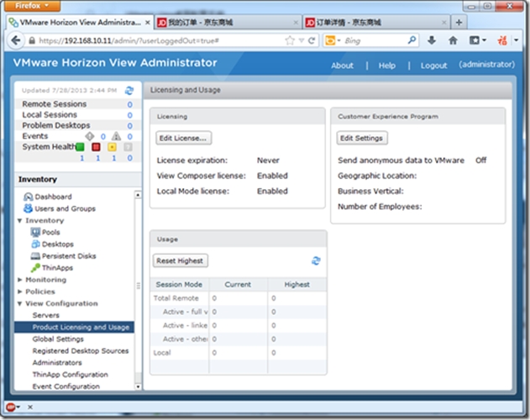Click the Events error diamond icon

tap(90, 136)
